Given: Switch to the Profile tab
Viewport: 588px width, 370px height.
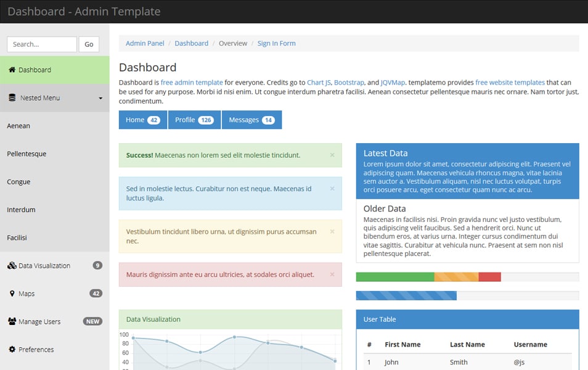Looking at the screenshot, I should (x=195, y=120).
